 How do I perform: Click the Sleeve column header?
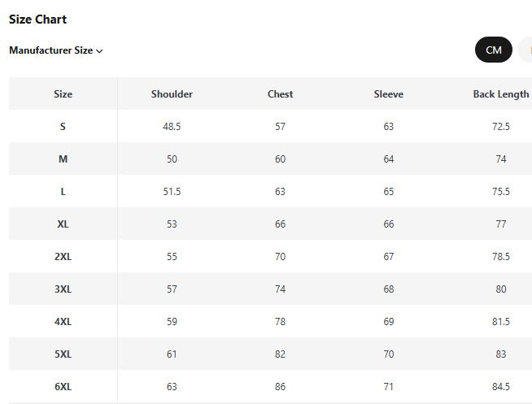point(389,93)
